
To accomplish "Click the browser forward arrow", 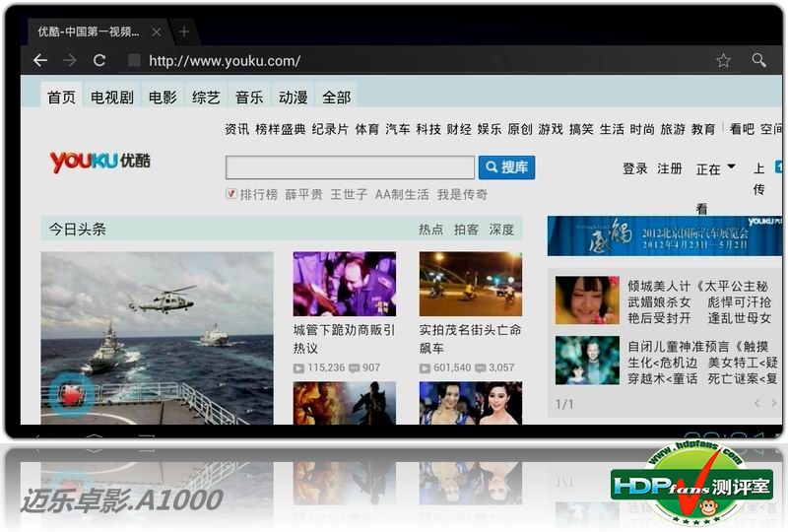I will tap(69, 61).
